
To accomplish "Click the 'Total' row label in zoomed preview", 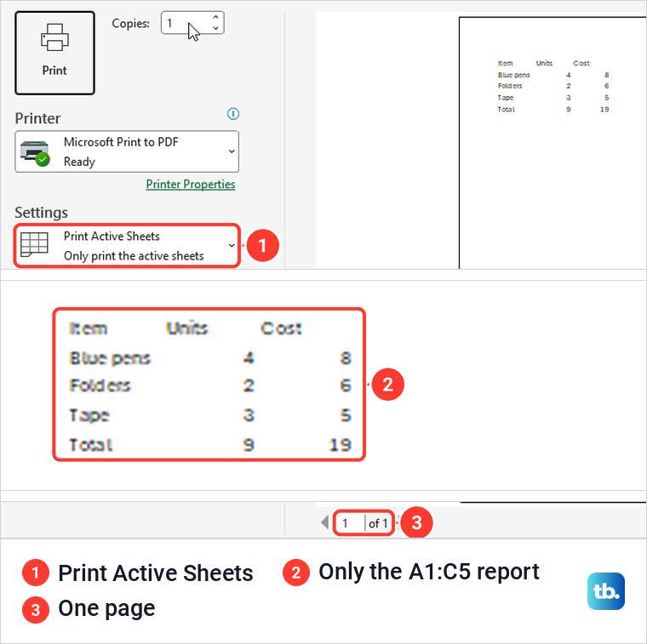I will (91, 445).
